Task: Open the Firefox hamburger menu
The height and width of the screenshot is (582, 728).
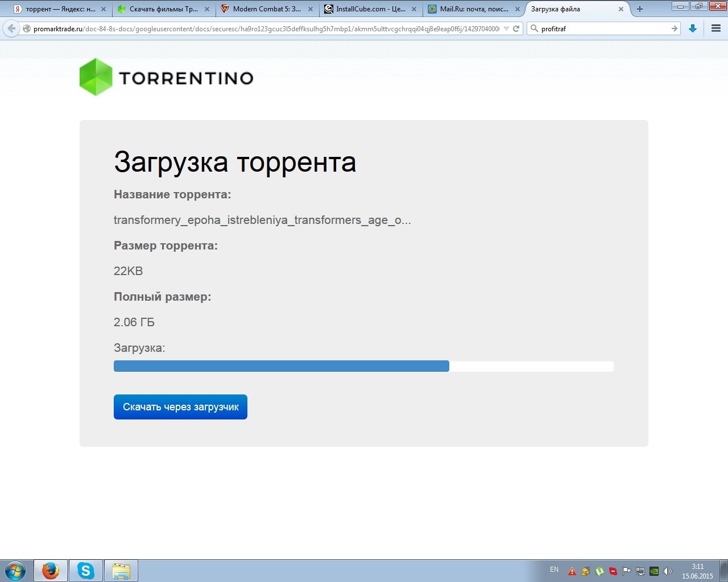Action: click(x=716, y=28)
